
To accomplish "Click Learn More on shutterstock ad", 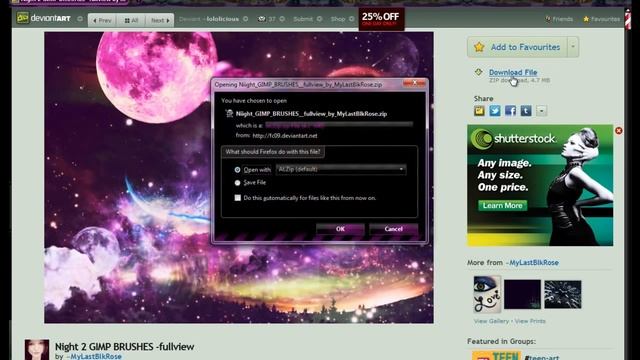I will point(502,205).
